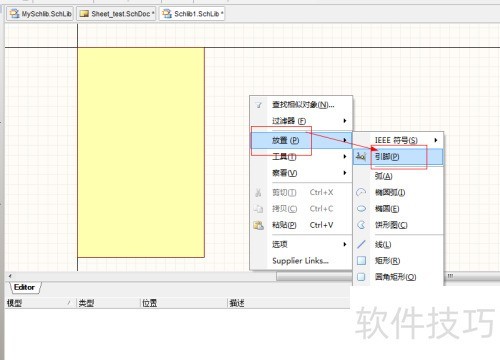
Task: Sort by the 类型 column header
Action: [108, 303]
